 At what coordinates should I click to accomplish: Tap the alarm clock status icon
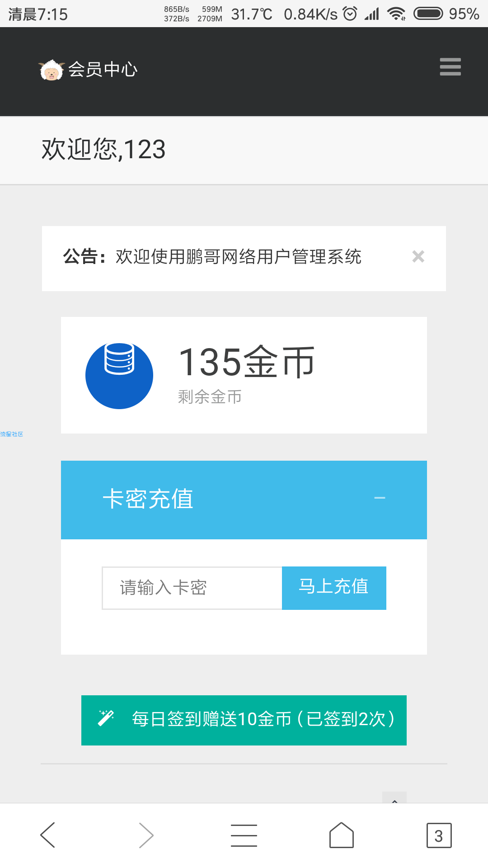[x=350, y=14]
